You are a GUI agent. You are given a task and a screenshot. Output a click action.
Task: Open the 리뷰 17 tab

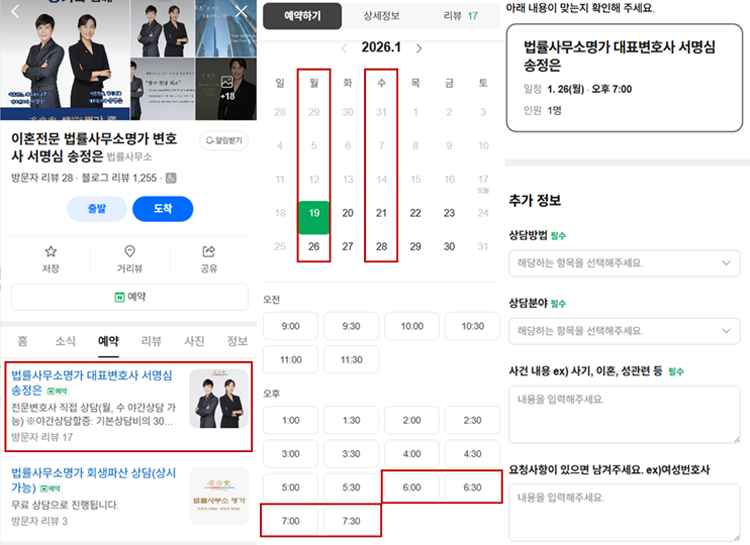[x=460, y=16]
